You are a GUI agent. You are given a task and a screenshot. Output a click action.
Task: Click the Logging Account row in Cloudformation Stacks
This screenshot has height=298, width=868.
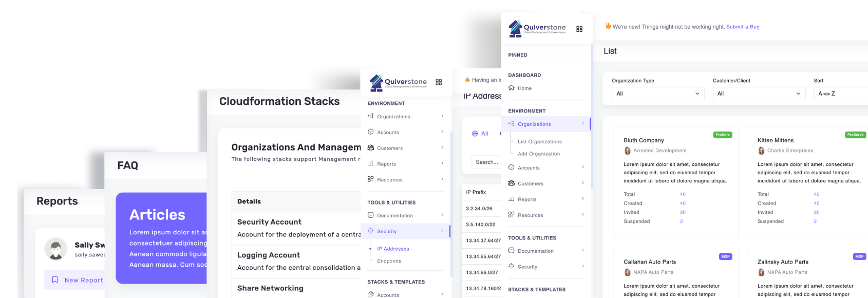(x=296, y=261)
